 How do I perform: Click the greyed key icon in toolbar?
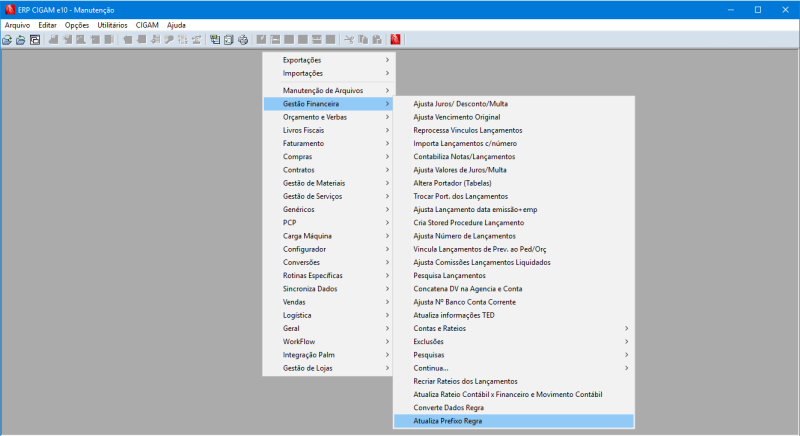169,40
